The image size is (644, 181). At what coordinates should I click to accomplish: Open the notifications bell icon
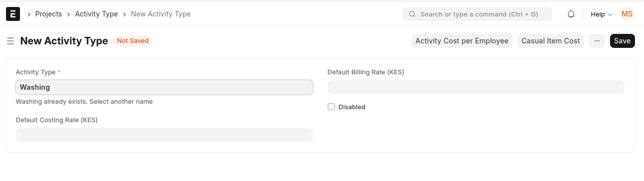[571, 14]
